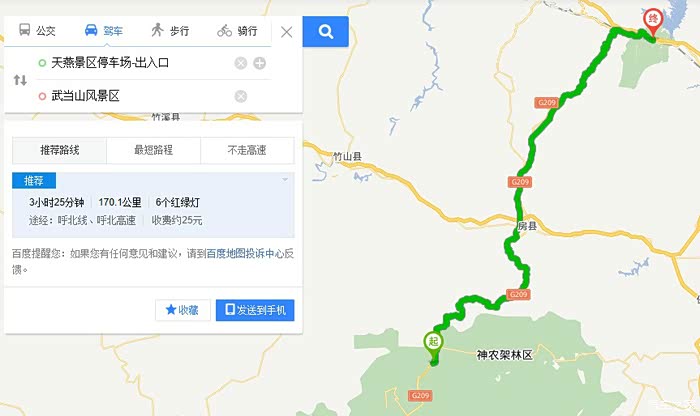This screenshot has height=416, width=700.
Task: Click the blue search magnifier button
Action: coord(325,31)
